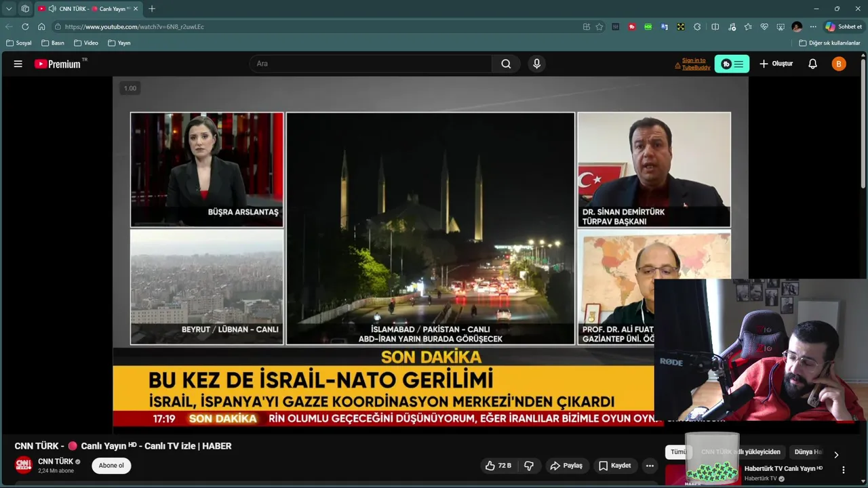
Task: View site information lock icon
Action: [58, 26]
